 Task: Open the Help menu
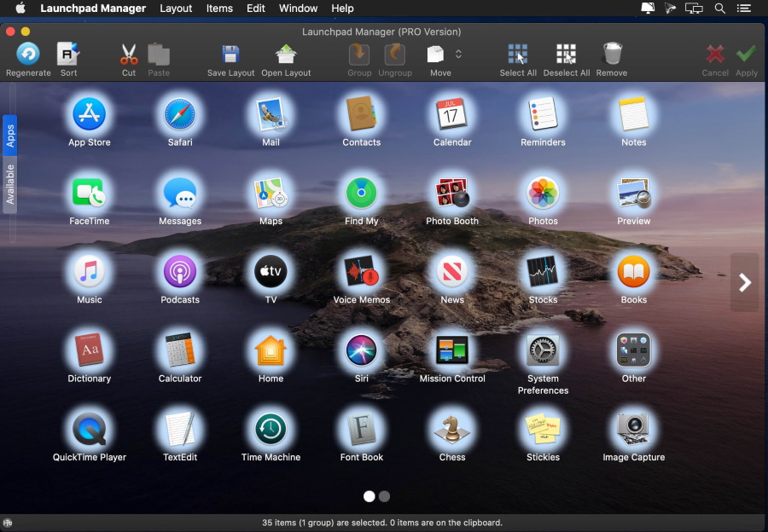(x=342, y=9)
